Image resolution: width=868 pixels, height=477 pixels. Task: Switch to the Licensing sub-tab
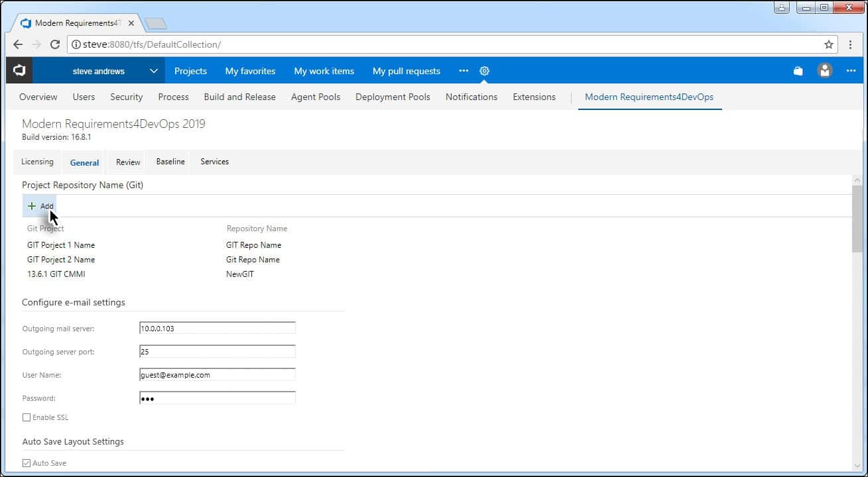[37, 162]
